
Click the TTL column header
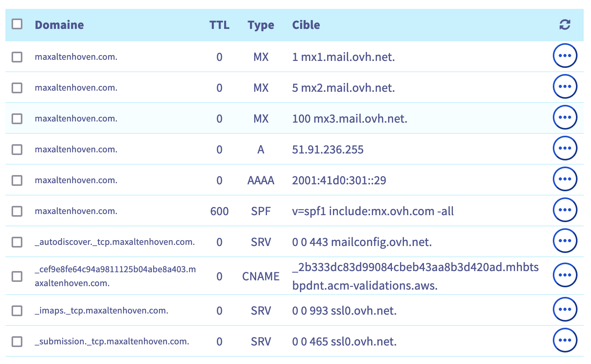219,25
